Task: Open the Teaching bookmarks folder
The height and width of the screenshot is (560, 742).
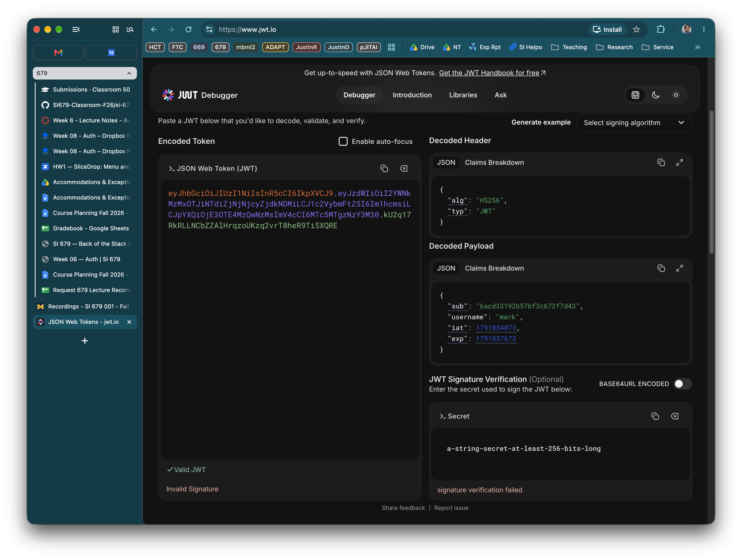Action: (x=569, y=47)
